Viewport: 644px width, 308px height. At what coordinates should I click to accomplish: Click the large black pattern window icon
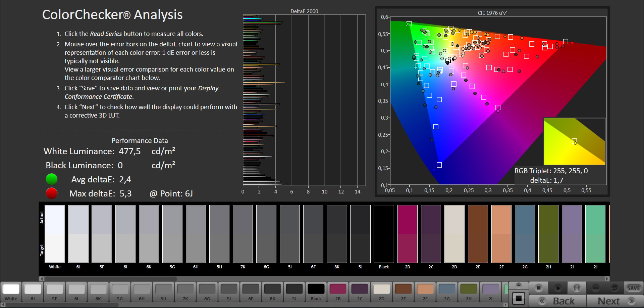[519, 298]
